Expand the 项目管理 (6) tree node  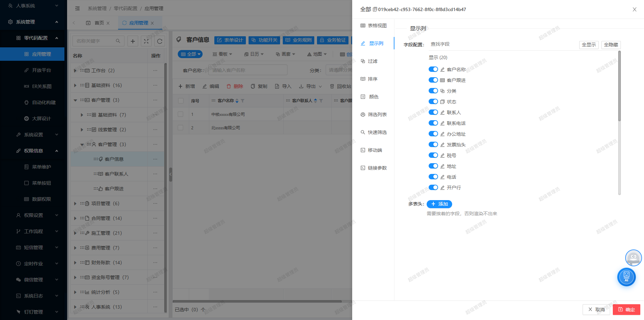point(75,203)
